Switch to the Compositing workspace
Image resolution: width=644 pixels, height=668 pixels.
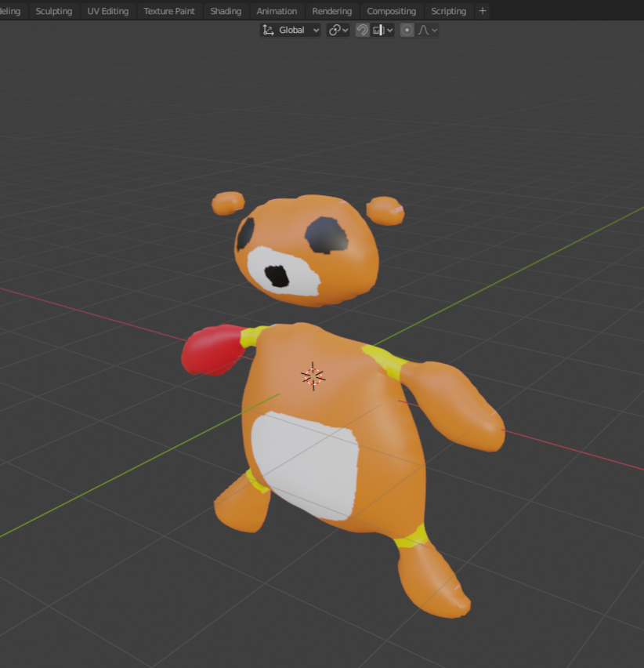391,11
